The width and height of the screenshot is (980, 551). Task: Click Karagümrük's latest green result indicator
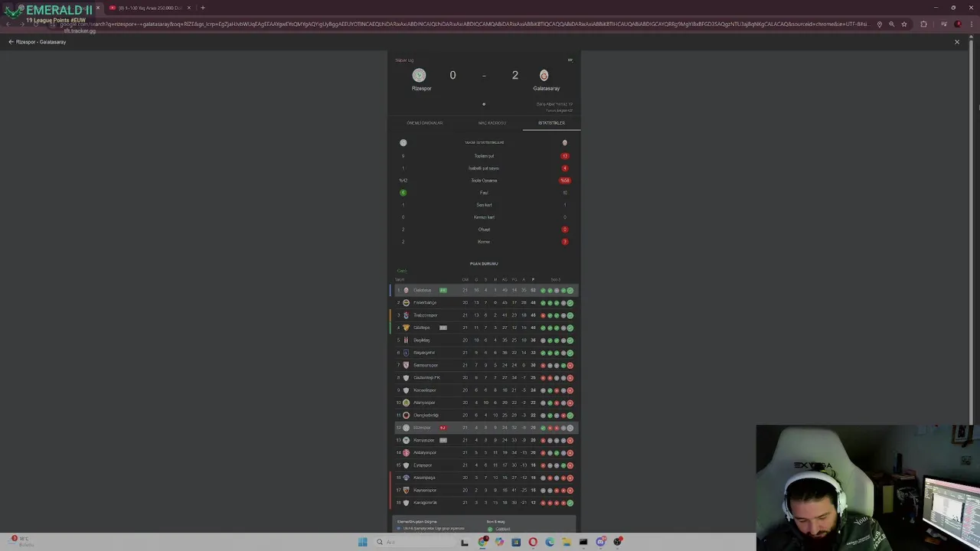(570, 503)
